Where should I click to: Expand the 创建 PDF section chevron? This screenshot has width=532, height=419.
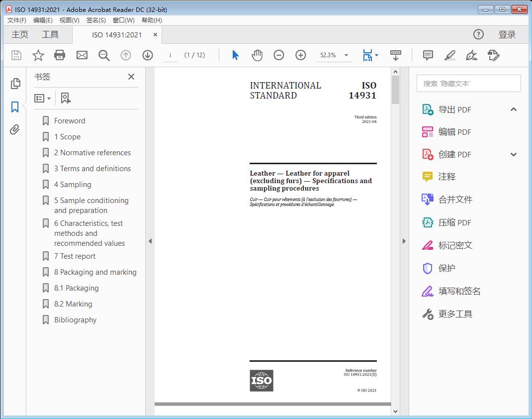click(x=514, y=154)
